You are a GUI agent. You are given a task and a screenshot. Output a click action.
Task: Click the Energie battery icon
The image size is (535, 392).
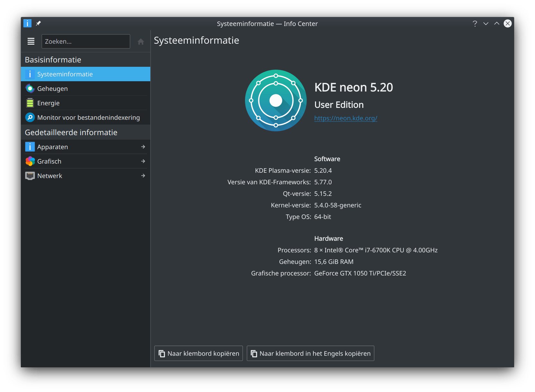(x=30, y=103)
